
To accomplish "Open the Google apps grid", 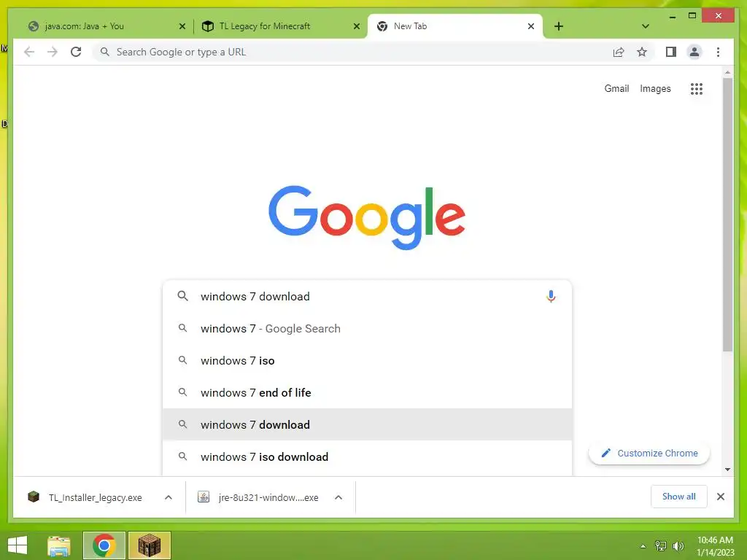I will coord(697,88).
